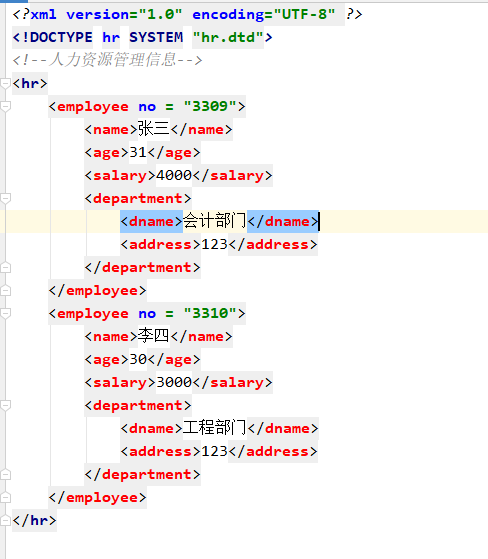Image resolution: width=488 pixels, height=559 pixels.
Task: Click the second address value 123
Action: coord(214,451)
